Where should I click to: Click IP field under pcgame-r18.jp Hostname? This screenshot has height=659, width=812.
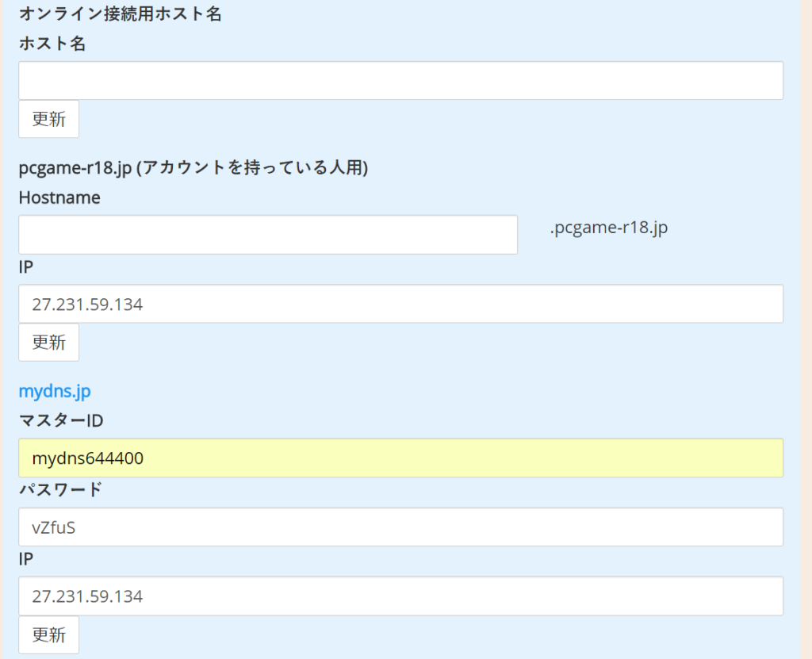click(x=400, y=304)
